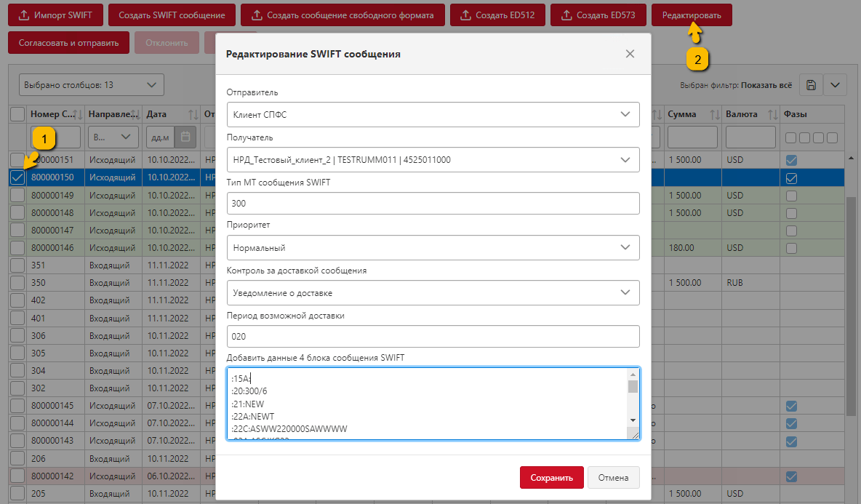861x504 pixels.
Task: Click the textarea's scrollbar thumb
Action: [633, 386]
